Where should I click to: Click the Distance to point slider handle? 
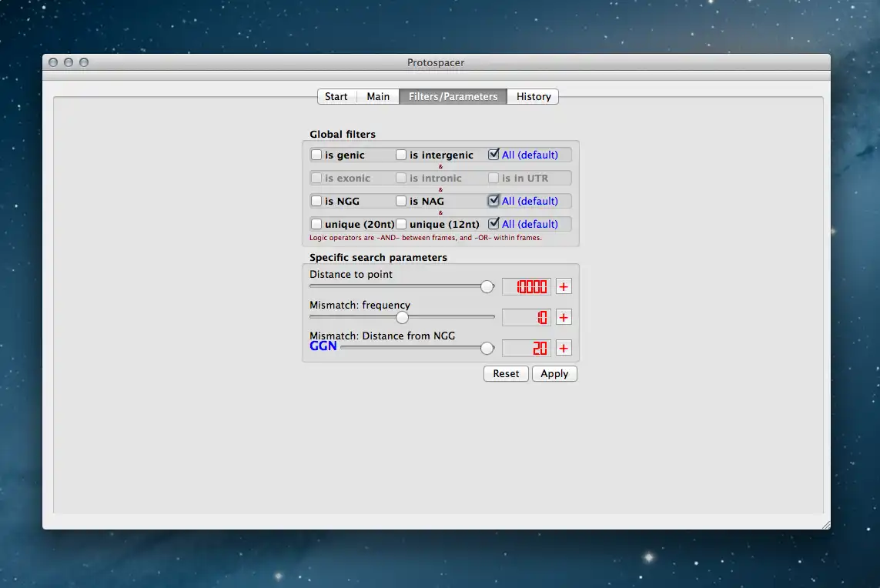[487, 287]
